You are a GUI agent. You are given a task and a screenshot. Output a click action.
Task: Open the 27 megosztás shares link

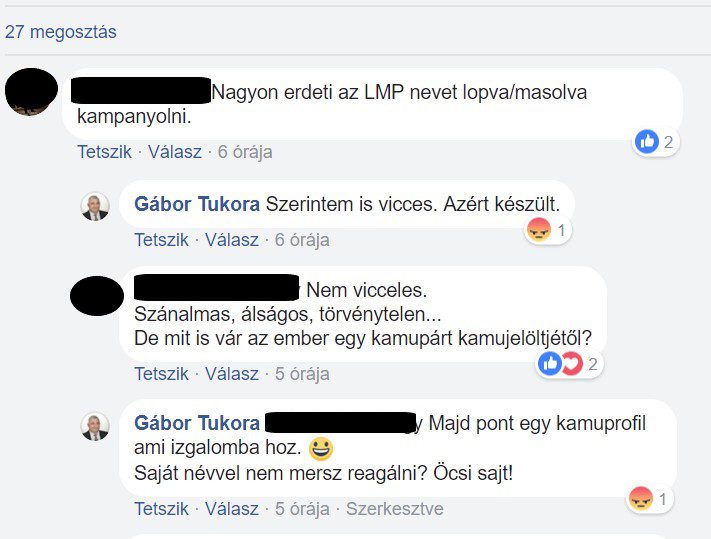[x=61, y=32]
